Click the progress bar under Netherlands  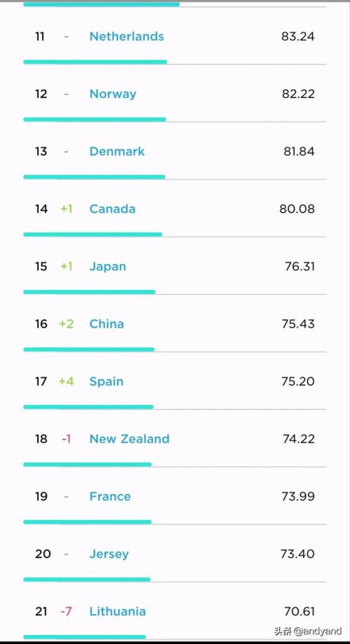tap(95, 62)
